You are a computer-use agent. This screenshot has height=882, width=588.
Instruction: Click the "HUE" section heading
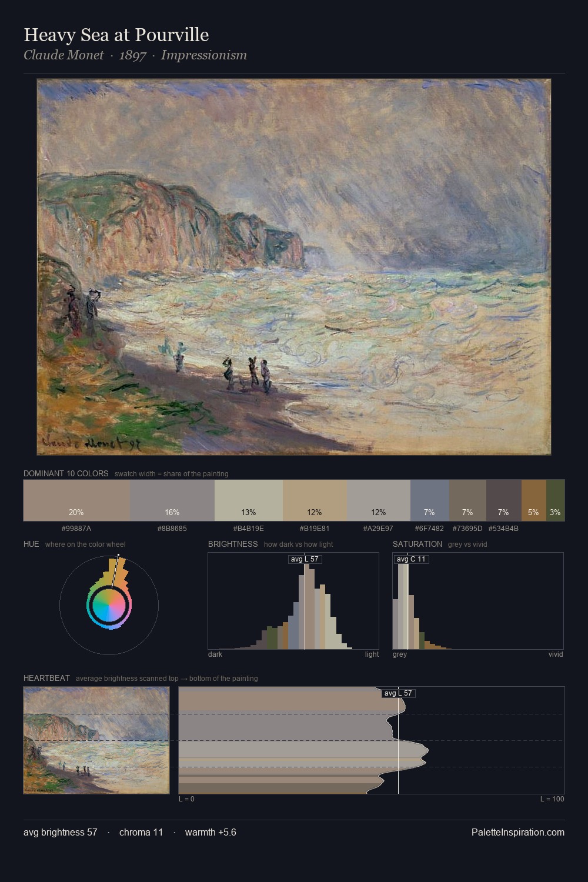31,544
